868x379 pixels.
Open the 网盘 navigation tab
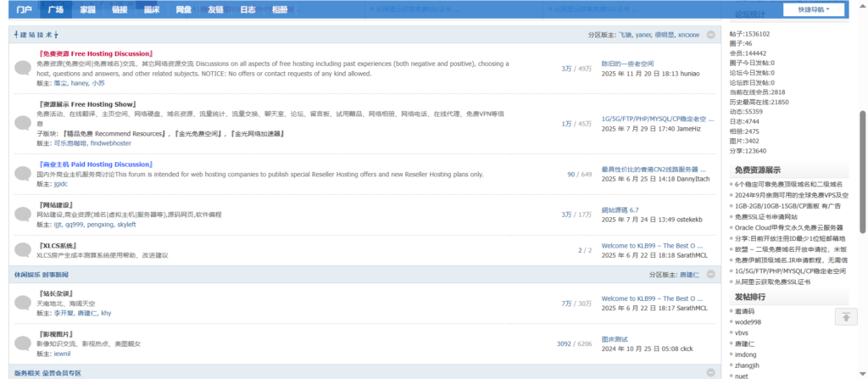(x=184, y=10)
